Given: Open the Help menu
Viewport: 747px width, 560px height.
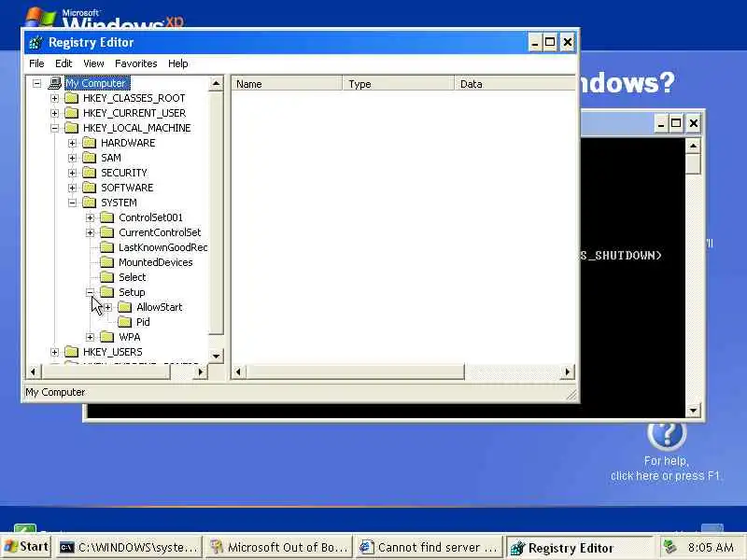Looking at the screenshot, I should 178,63.
